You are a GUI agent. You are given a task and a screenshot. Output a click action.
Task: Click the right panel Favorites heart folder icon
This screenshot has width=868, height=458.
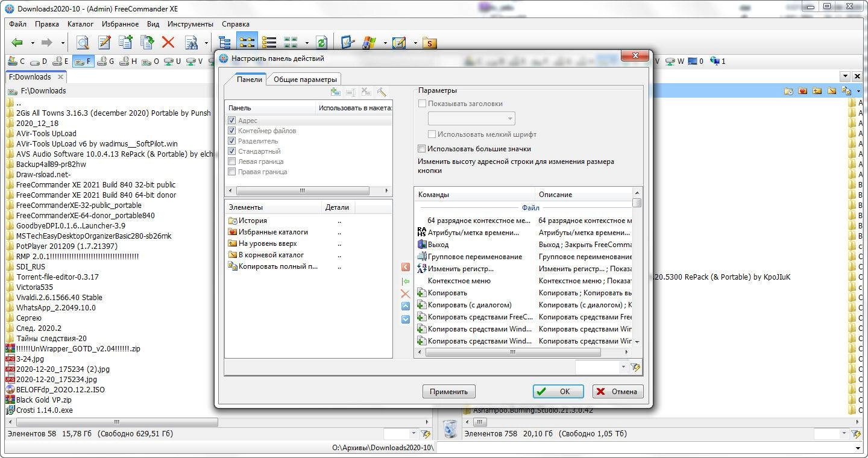(x=803, y=91)
